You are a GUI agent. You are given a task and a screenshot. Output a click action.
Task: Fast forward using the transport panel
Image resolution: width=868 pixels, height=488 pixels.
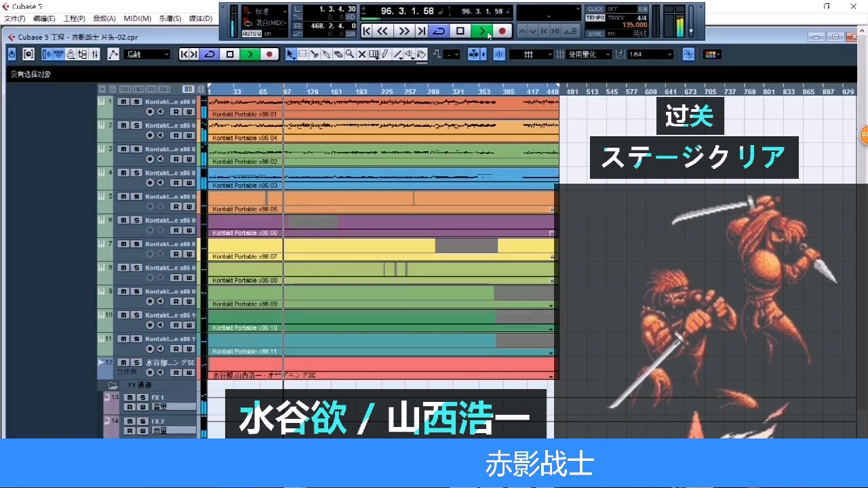(x=404, y=30)
